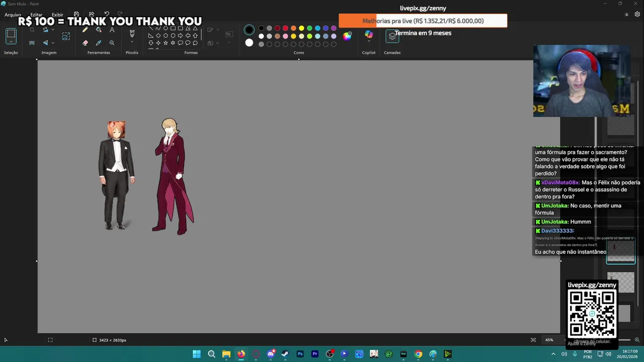Image resolution: width=644 pixels, height=362 pixels.
Task: Click the zoom in plus button
Action: coord(637,340)
